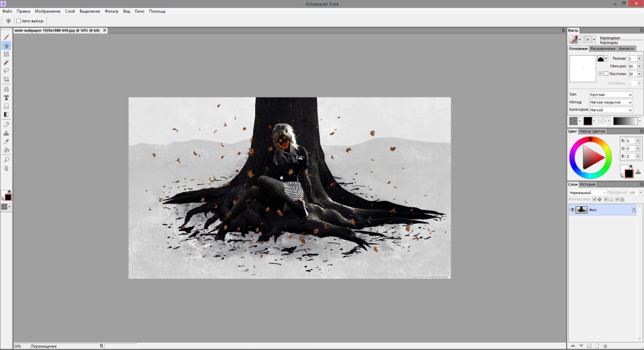Viewport: 644px width, 350px height.
Task: Toggle the Расстоян spacing checkbox
Action: [x=606, y=74]
